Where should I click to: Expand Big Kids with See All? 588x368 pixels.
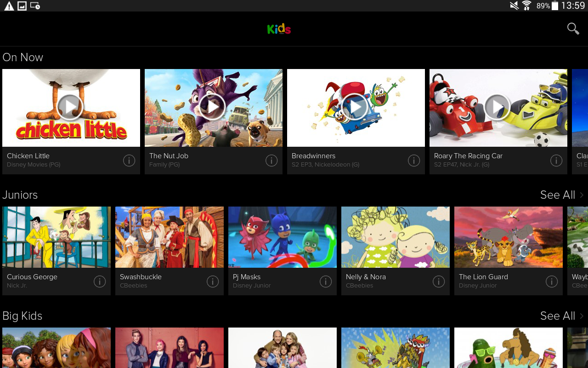562,316
